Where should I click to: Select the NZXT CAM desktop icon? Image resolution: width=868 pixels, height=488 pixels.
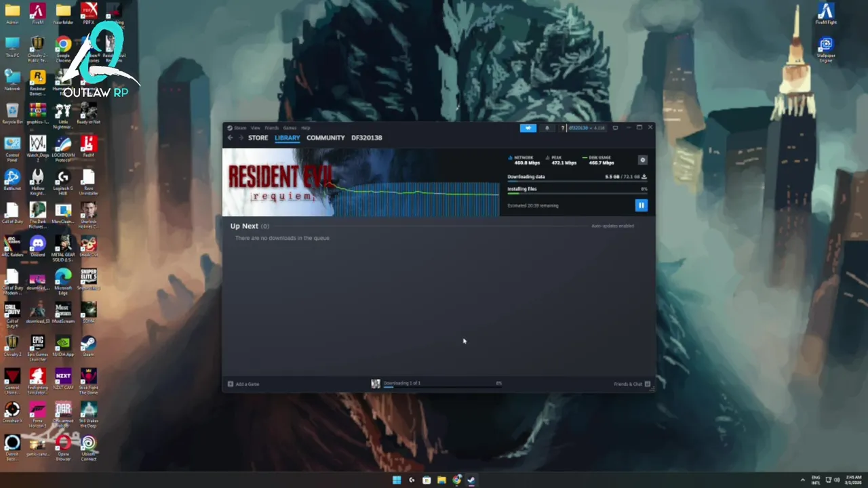pos(63,379)
